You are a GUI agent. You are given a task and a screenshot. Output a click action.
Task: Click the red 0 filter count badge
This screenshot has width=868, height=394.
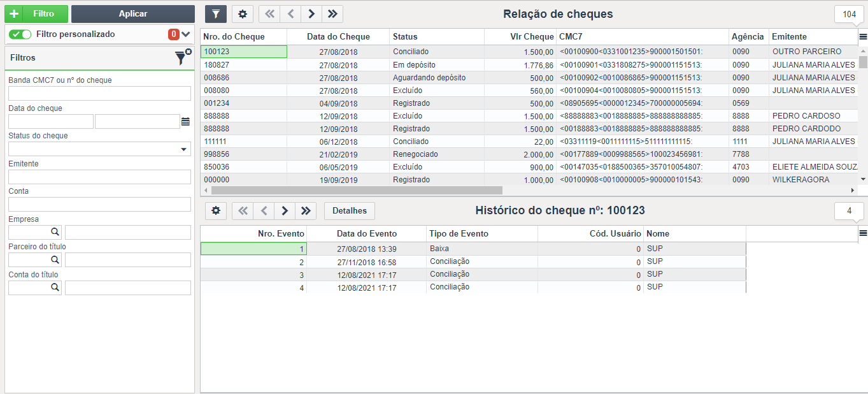pyautogui.click(x=174, y=34)
